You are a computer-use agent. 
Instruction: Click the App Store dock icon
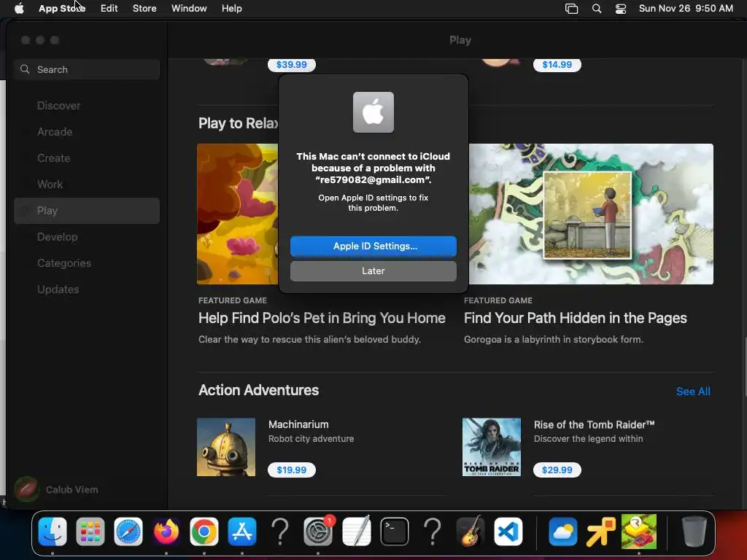coord(242,532)
